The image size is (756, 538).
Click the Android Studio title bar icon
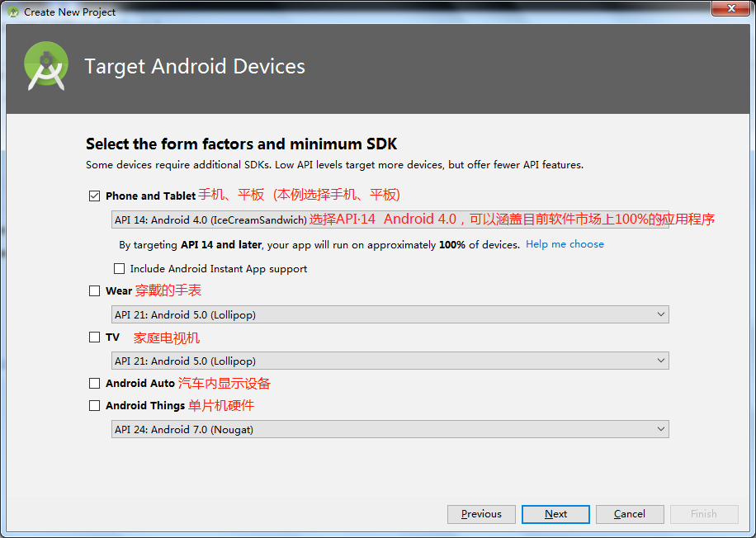13,12
